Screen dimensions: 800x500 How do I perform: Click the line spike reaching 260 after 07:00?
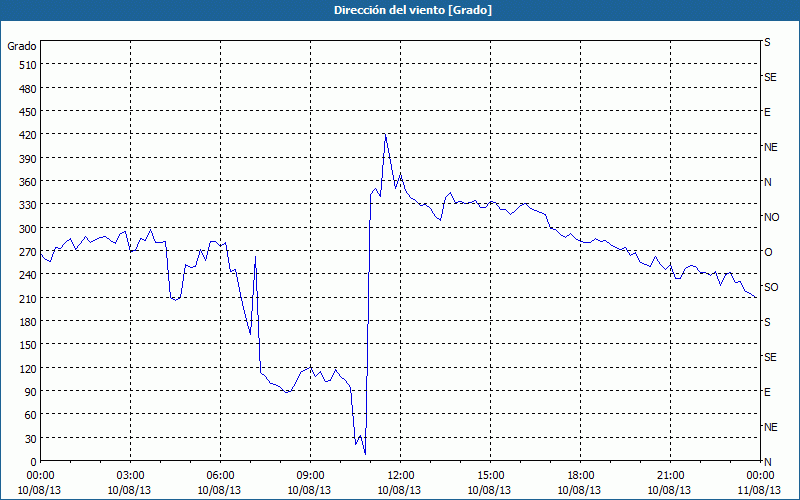point(255,257)
